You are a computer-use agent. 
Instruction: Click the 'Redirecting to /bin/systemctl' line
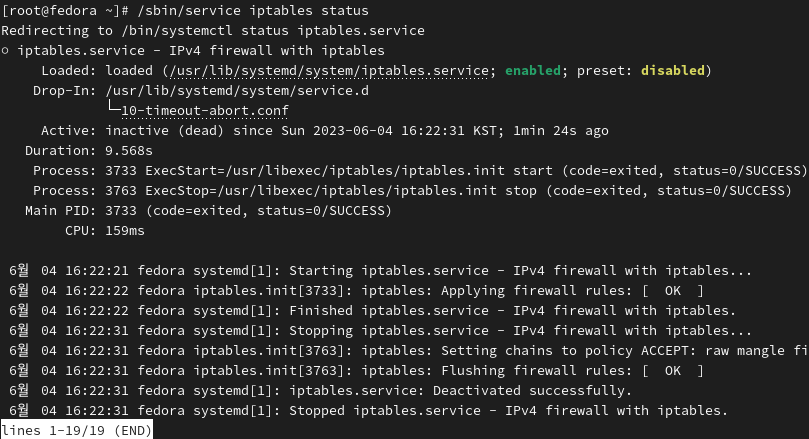click(213, 31)
